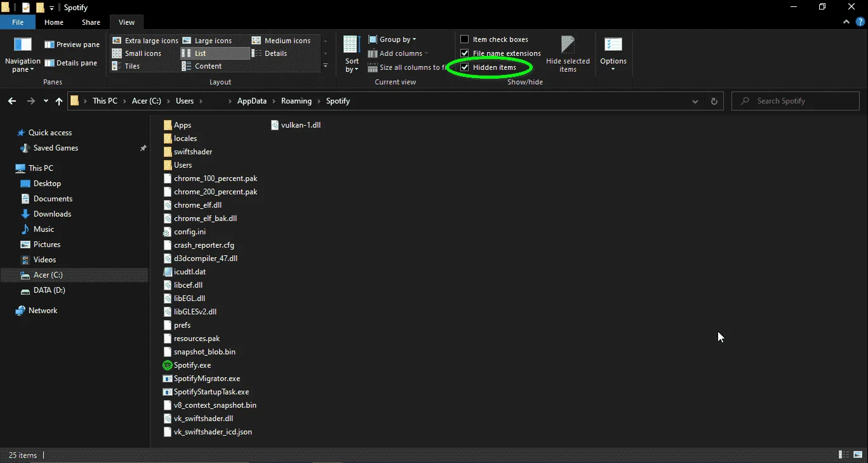
Task: Select the Apps folder
Action: point(177,125)
